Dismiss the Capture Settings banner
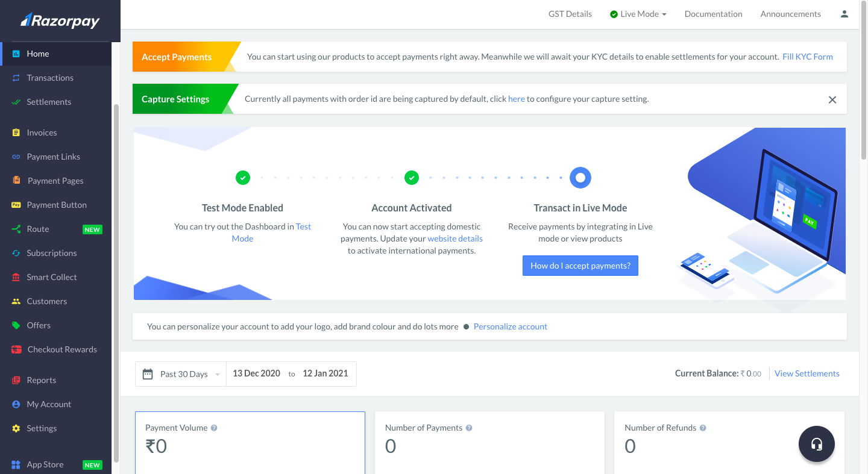This screenshot has height=474, width=868. 832,99
